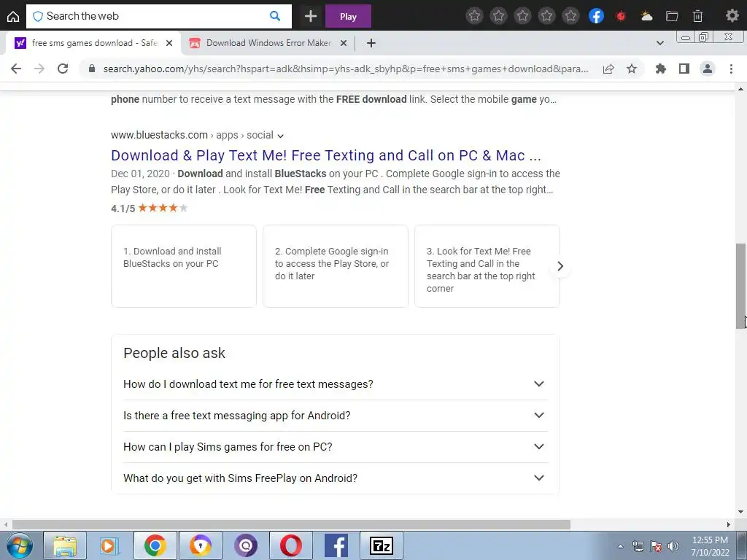This screenshot has height=560, width=747.
Task: Expand What do you get with Sims FreePlay
Action: click(x=336, y=478)
